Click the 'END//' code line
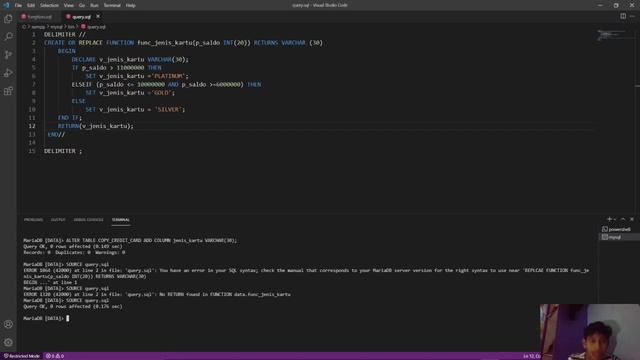The image size is (640, 360). click(56, 134)
